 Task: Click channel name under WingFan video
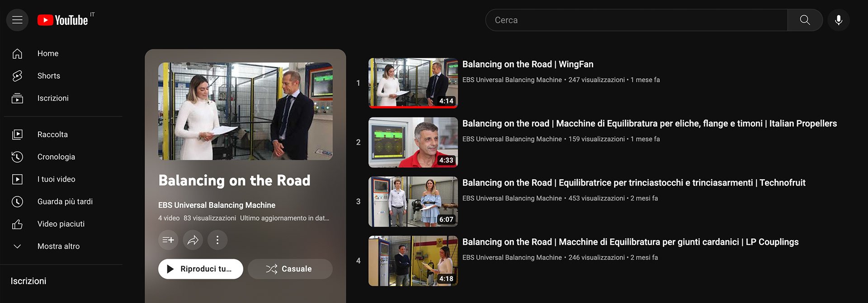coord(512,80)
